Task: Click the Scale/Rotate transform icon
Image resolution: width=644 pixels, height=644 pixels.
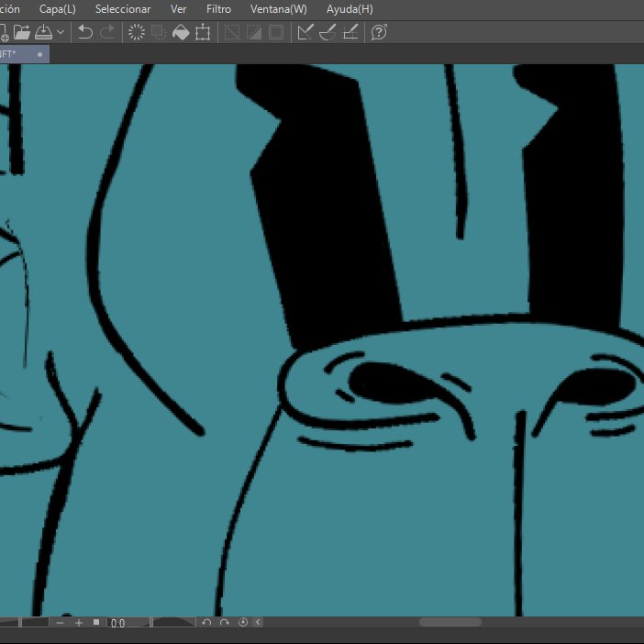Action: [203, 32]
